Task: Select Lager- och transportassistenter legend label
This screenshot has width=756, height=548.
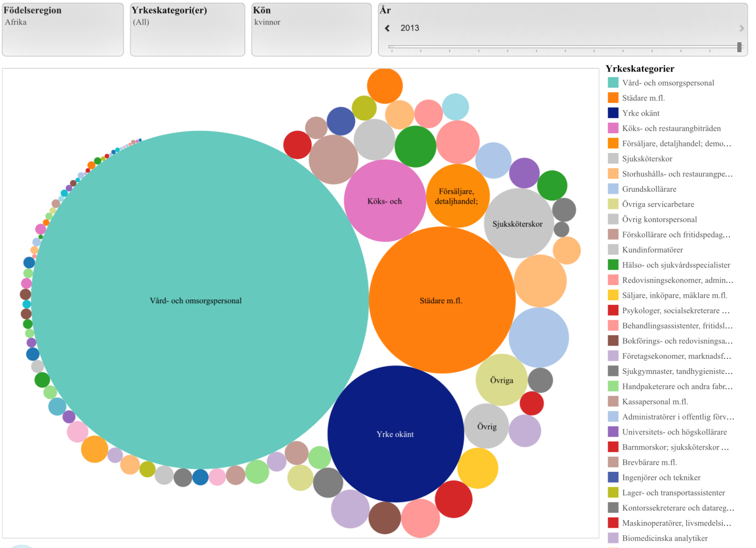Action: (673, 493)
